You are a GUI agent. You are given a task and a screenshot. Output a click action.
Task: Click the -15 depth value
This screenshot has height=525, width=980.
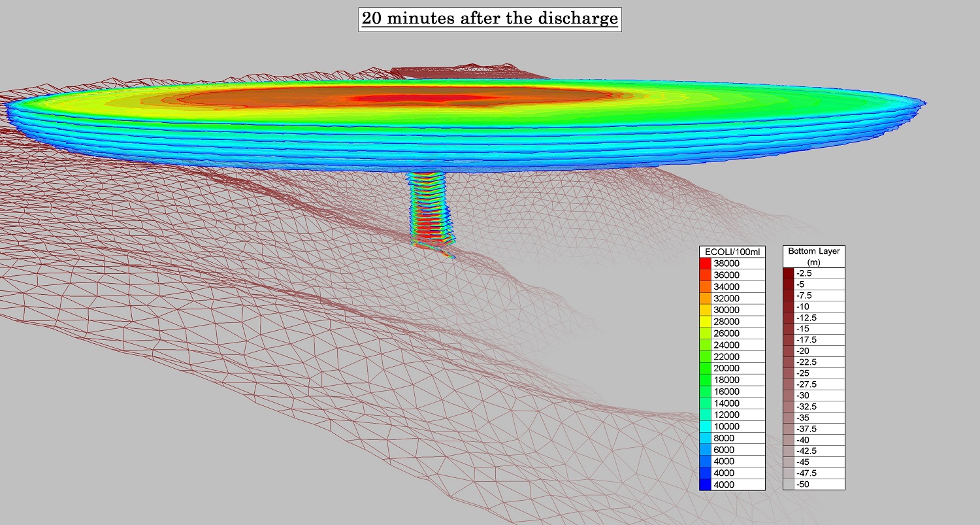(x=804, y=329)
